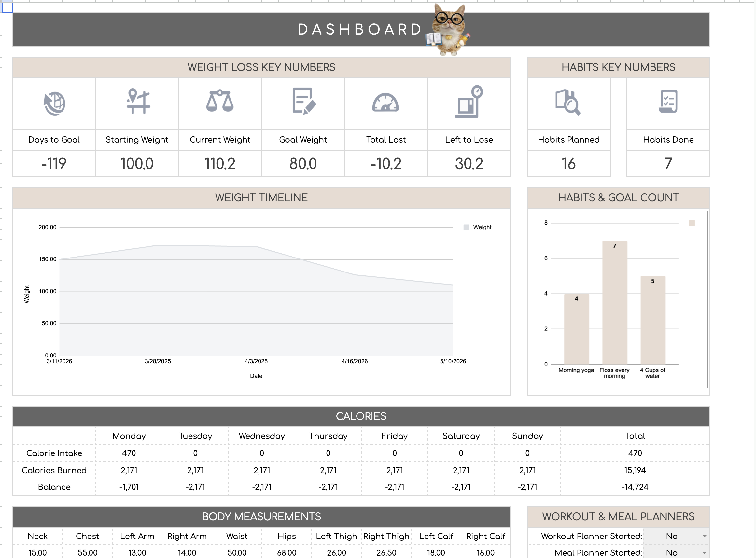756x558 pixels.
Task: Click the document pencil icon above Goal Weight
Action: (304, 101)
